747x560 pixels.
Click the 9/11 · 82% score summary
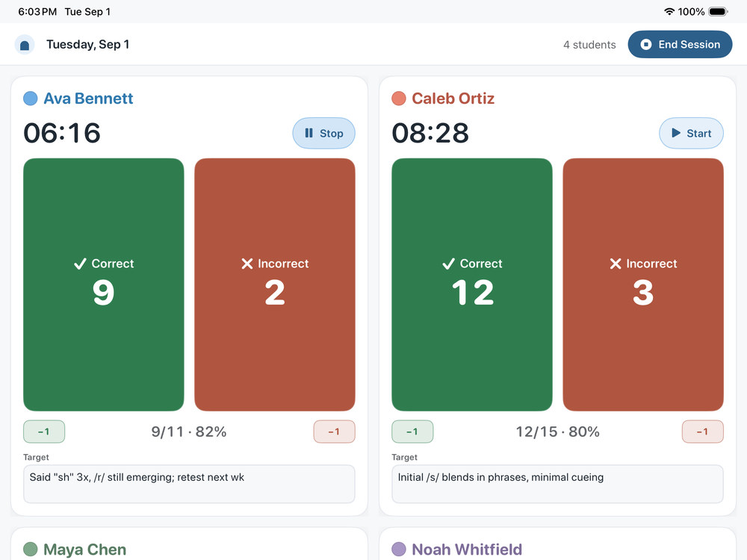click(x=189, y=432)
